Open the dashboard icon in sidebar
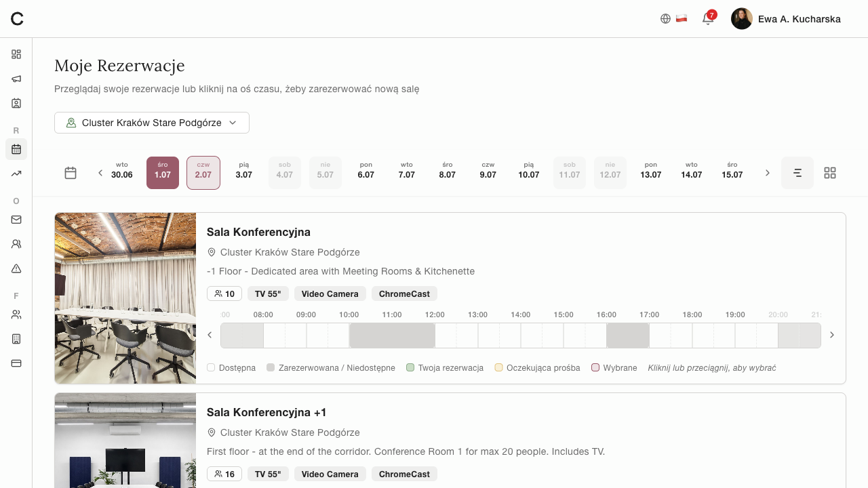The height and width of the screenshot is (488, 868). click(x=16, y=54)
